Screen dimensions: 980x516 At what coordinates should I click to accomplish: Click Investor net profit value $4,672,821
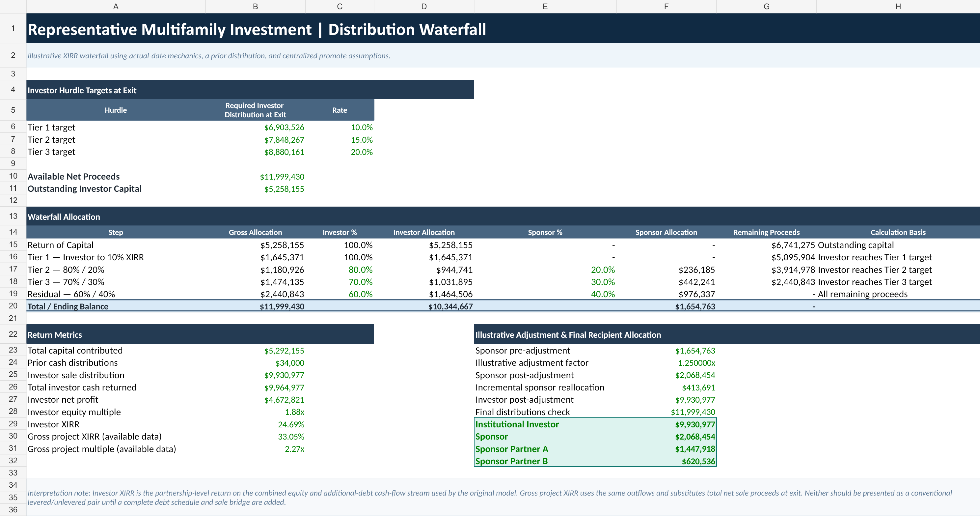(x=284, y=400)
